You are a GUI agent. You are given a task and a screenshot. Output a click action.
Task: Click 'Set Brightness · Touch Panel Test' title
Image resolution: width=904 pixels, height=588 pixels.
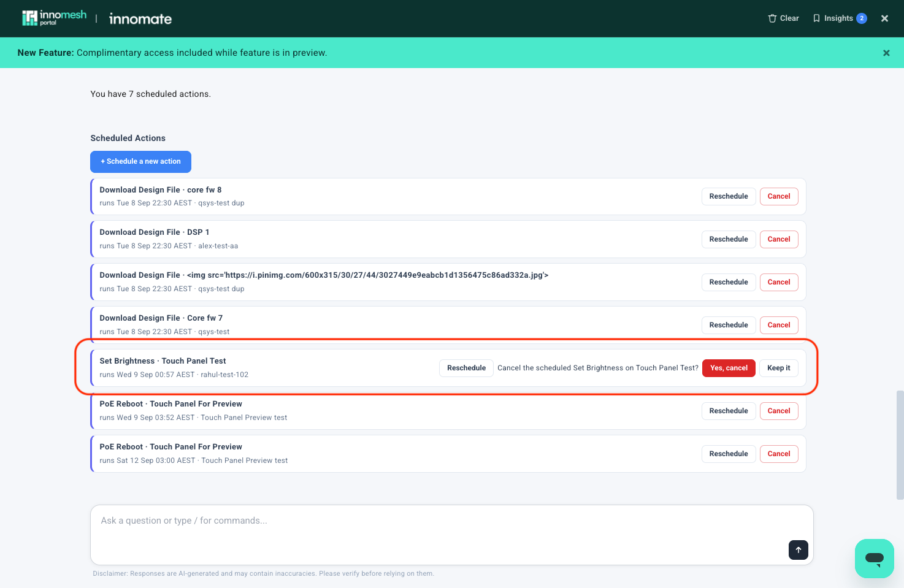point(163,361)
